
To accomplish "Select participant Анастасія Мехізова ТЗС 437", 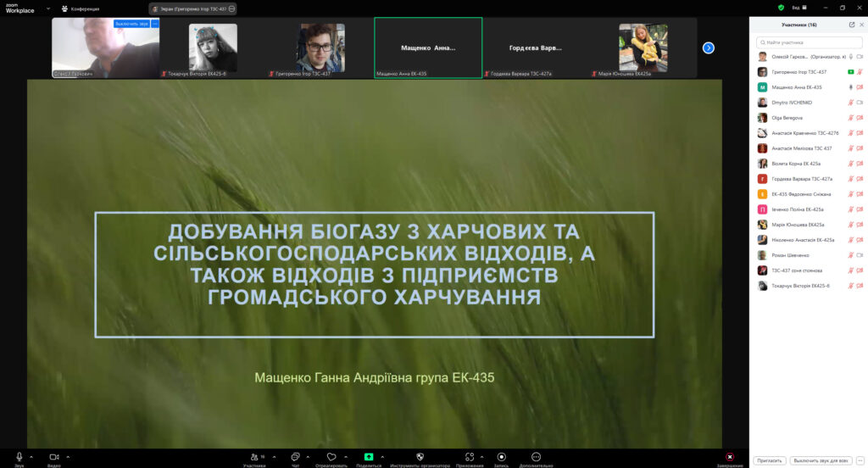I will click(x=809, y=148).
